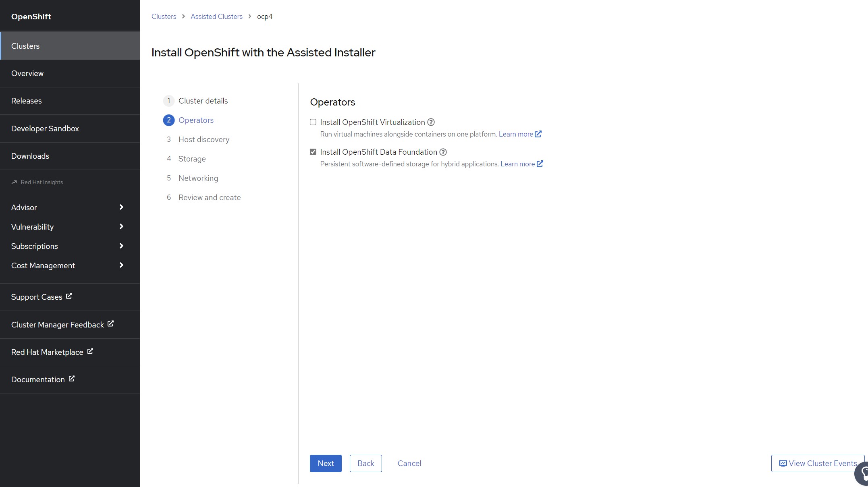Open help icon for OpenShift Data Foundation
Screen dimensions: 868x487
tap(443, 152)
